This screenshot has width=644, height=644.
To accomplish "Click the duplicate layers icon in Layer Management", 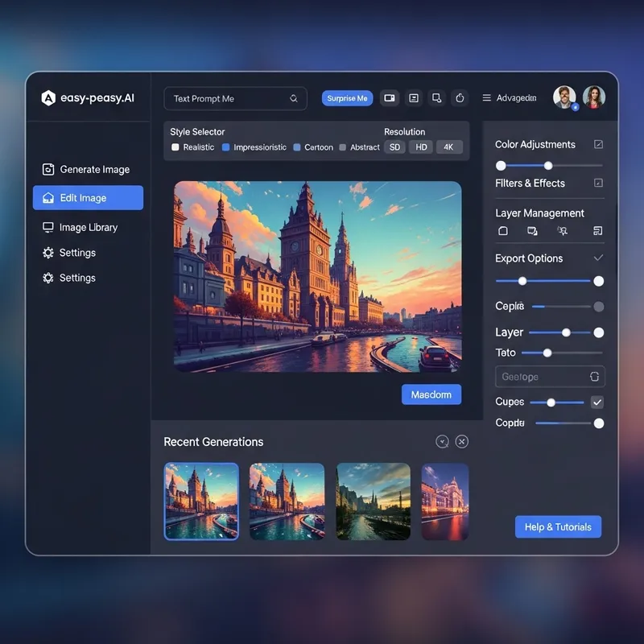I will (x=533, y=231).
